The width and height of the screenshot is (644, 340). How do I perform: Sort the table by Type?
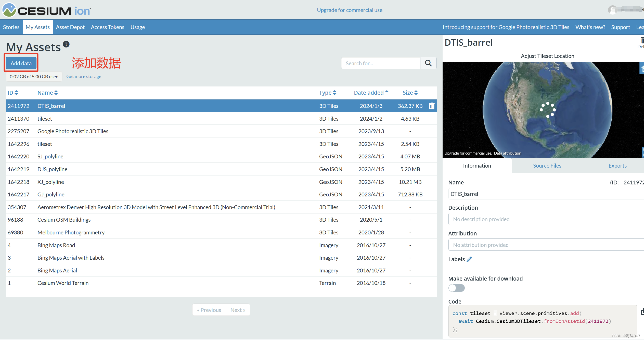click(x=328, y=93)
